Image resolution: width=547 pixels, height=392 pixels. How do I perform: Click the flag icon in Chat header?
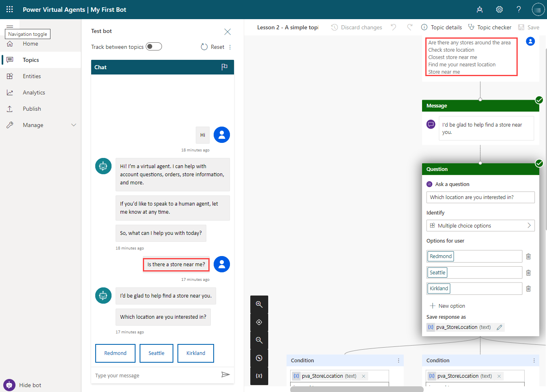(224, 67)
